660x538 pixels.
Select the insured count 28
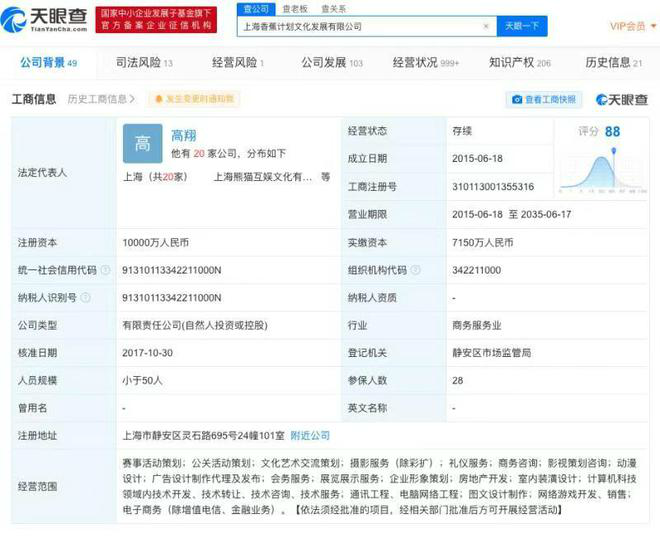(458, 381)
